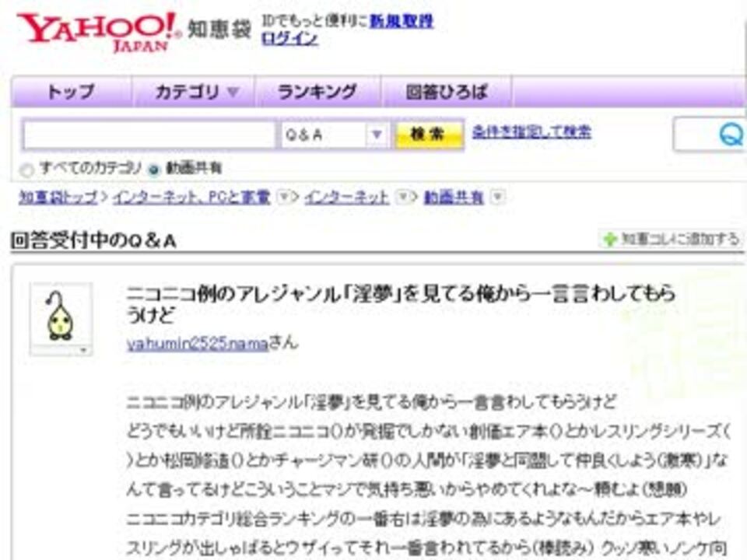Follow the インターネット、PCと家電 breadcrumb link
The width and height of the screenshot is (747, 560).
tap(191, 197)
